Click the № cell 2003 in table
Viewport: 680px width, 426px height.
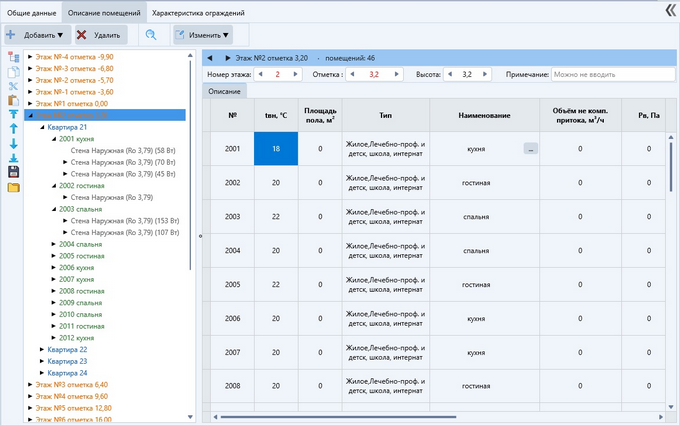coord(232,216)
